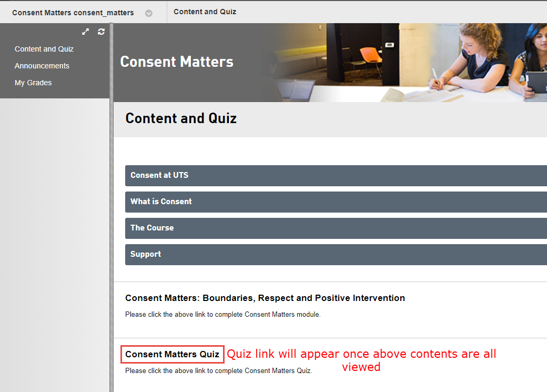Screen dimensions: 547x392
Task: Open the Boundaries, Respect and Positive Intervention module
Action: [x=265, y=298]
